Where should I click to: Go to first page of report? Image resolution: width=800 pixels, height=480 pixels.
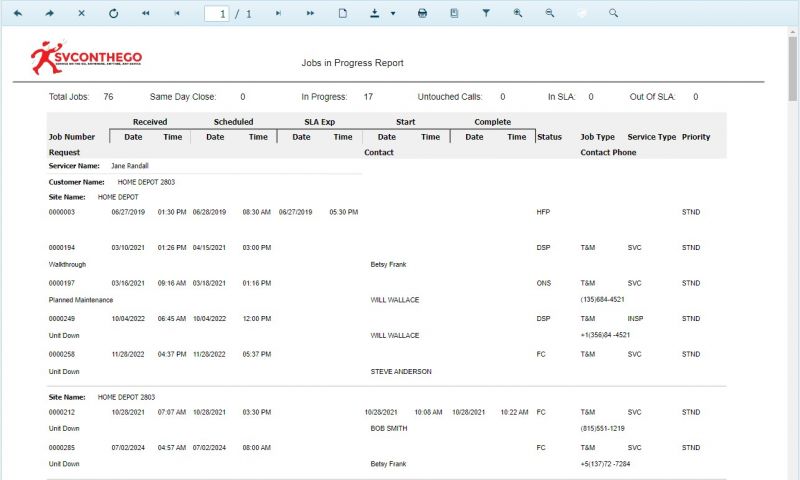145,13
